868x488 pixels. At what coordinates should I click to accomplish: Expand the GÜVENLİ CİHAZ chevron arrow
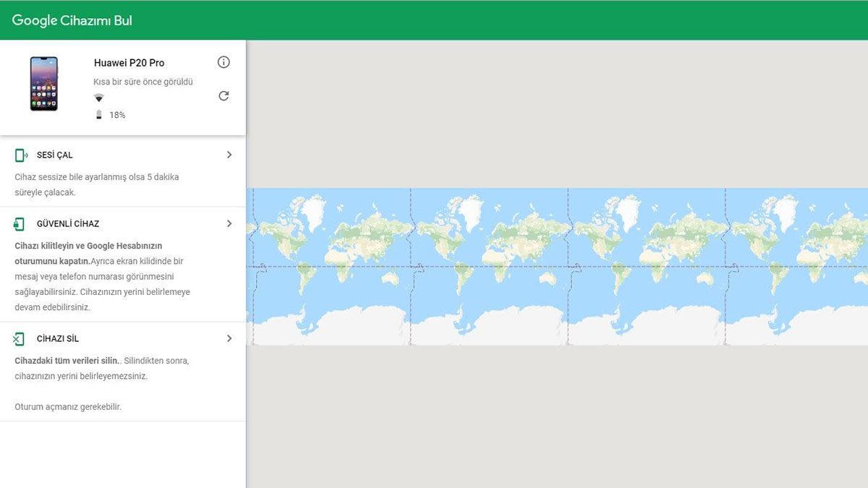coord(229,224)
